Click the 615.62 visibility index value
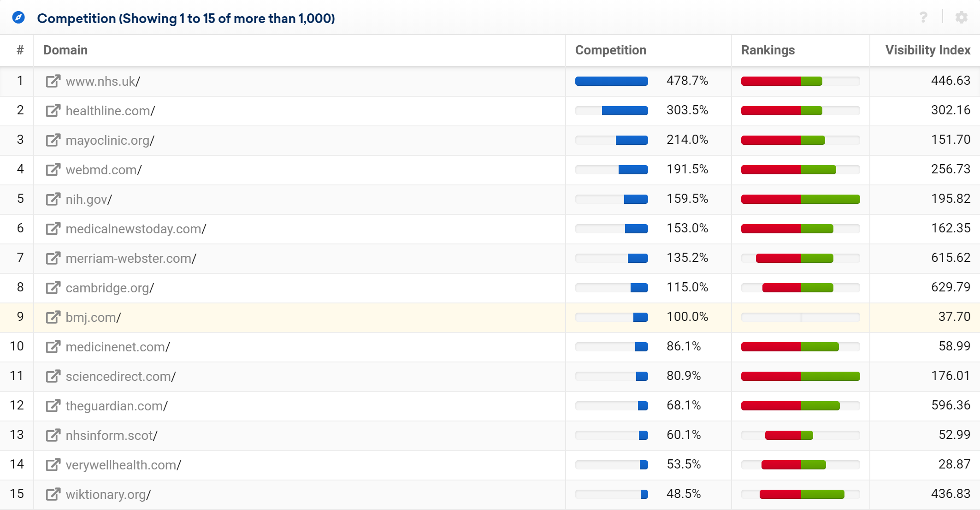Screen dimensions: 980x510 [x=951, y=258]
